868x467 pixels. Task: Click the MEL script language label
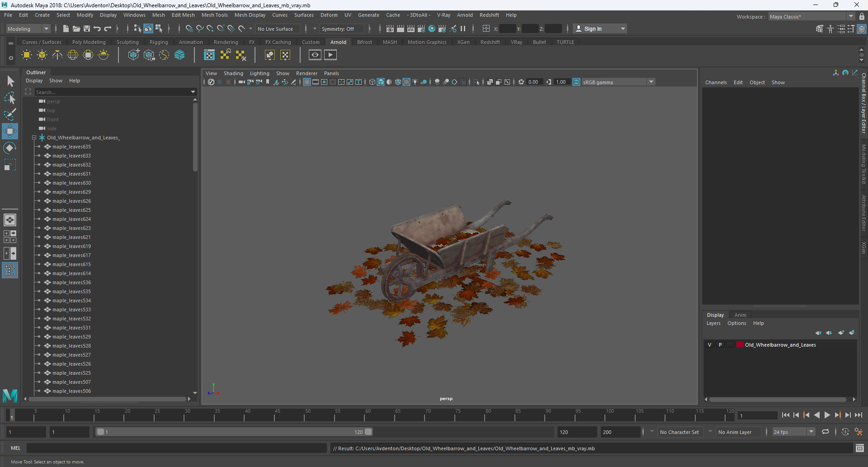[x=16, y=448]
